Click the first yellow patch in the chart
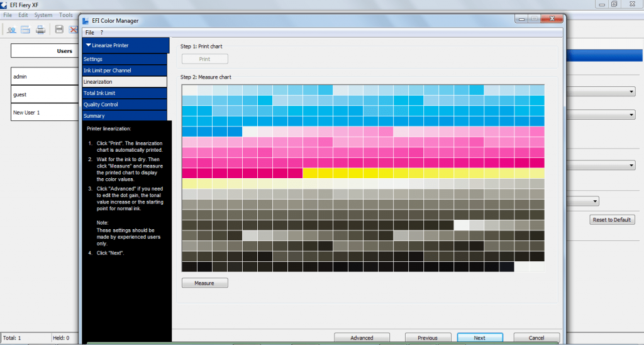 click(310, 173)
